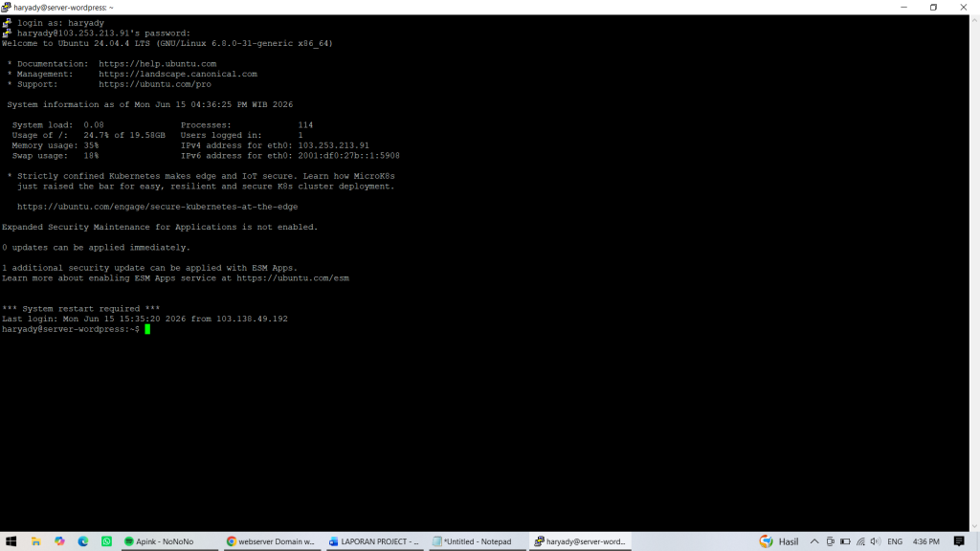980x551 pixels.
Task: Click scrollbar up arrow in terminal
Action: click(974, 20)
